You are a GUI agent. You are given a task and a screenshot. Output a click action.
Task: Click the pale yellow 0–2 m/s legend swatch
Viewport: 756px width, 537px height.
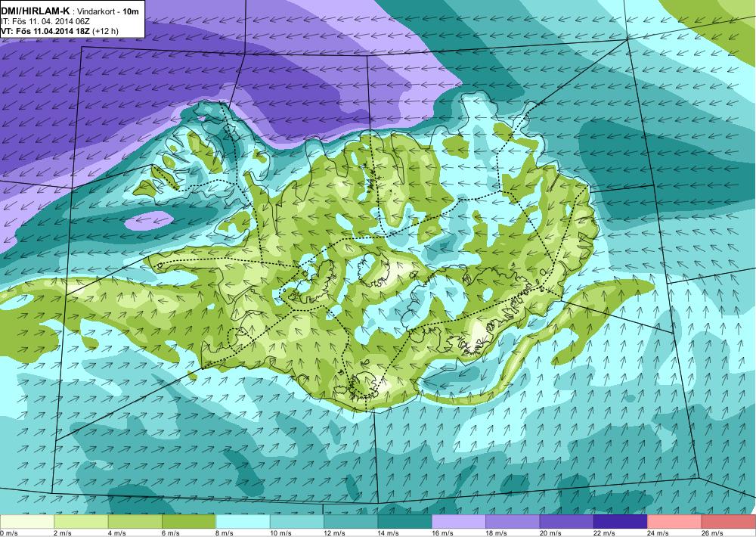[x=27, y=522]
